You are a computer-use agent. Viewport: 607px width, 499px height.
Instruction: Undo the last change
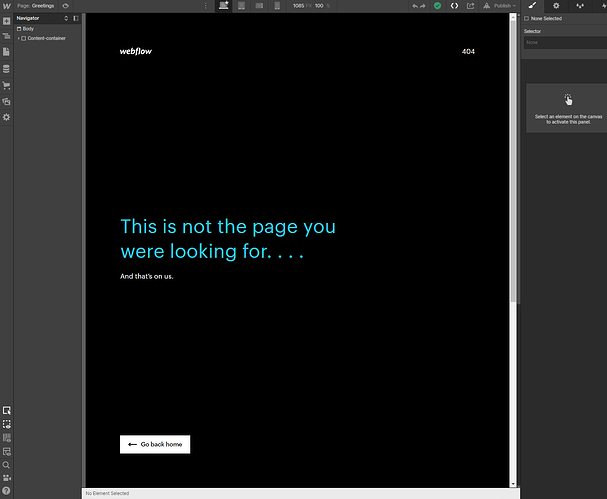click(415, 6)
